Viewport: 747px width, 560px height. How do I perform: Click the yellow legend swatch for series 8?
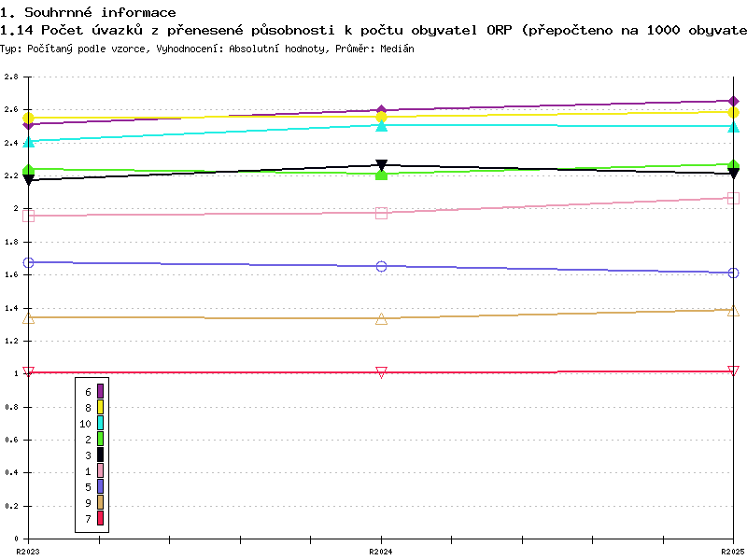pyautogui.click(x=100, y=407)
